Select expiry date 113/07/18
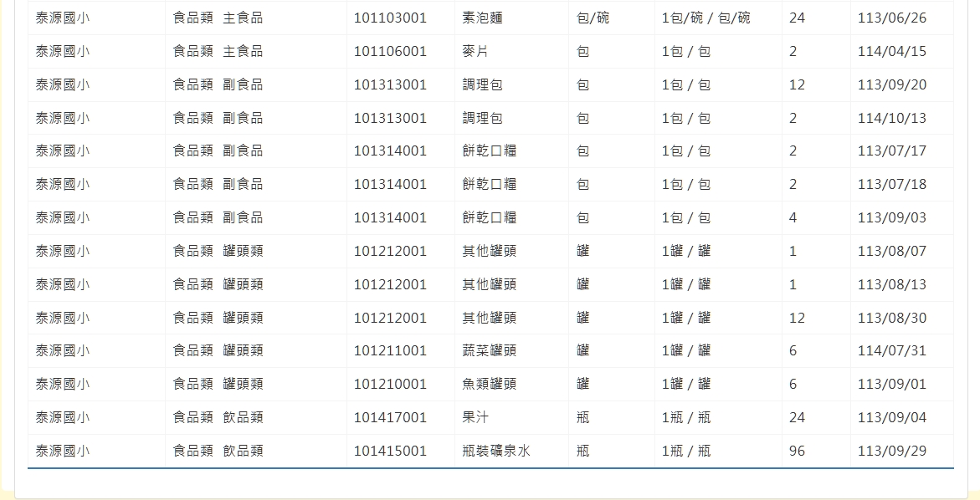This screenshot has height=500, width=980. (x=892, y=184)
